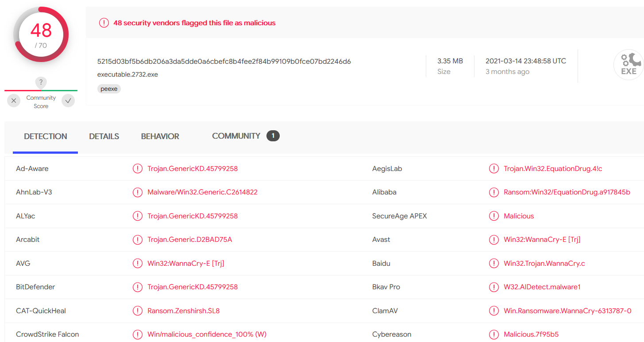Click the EXE file type icon
Viewport: 644px width, 342px height.
[629, 65]
